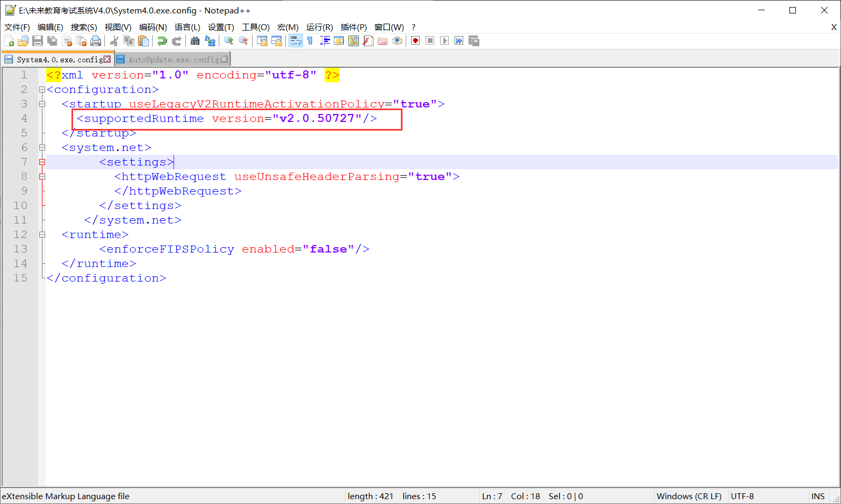Open the 窗口(W) menu
841x504 pixels.
click(x=389, y=27)
